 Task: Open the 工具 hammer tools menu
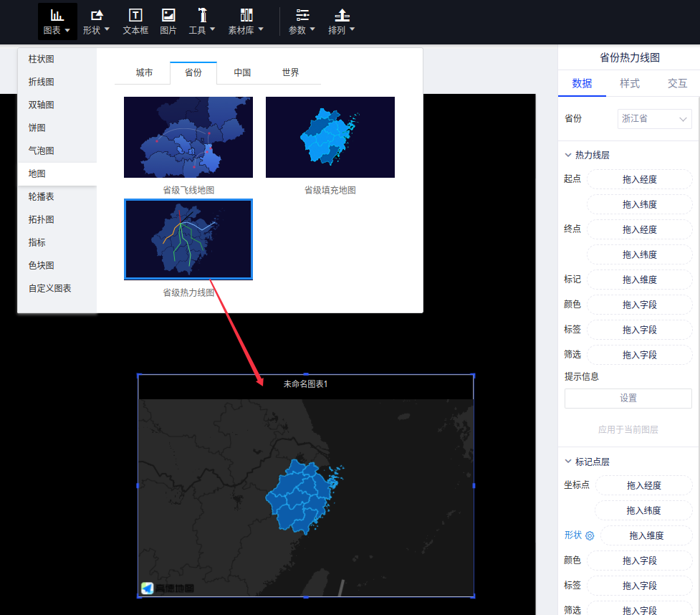(201, 22)
